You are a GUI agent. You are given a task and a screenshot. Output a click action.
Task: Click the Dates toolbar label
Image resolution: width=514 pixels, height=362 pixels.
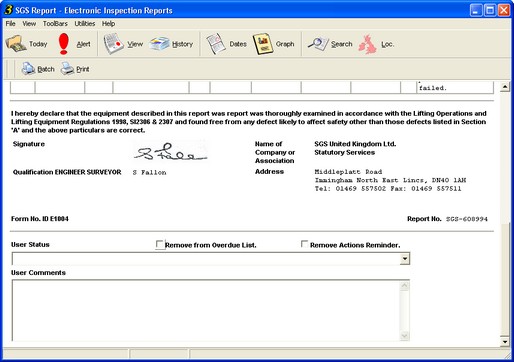(x=238, y=44)
